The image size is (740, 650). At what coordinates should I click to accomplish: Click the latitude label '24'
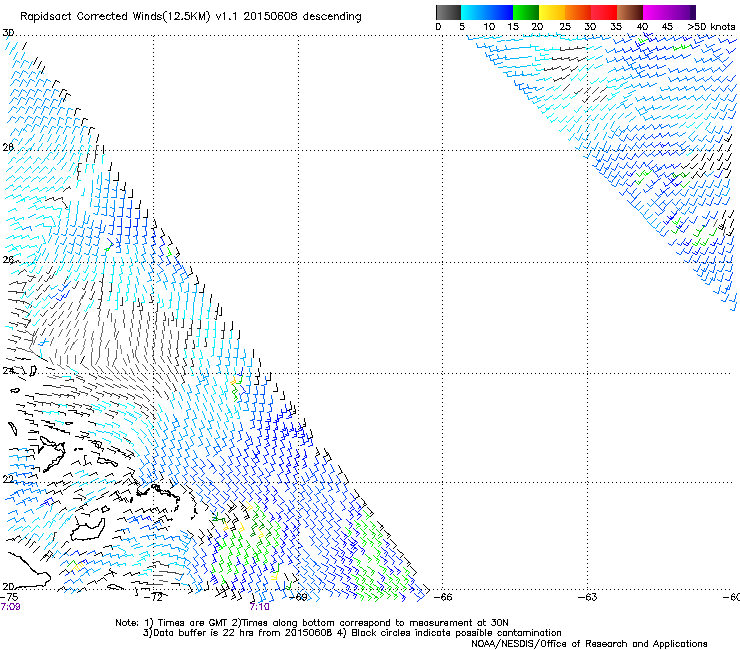point(8,371)
